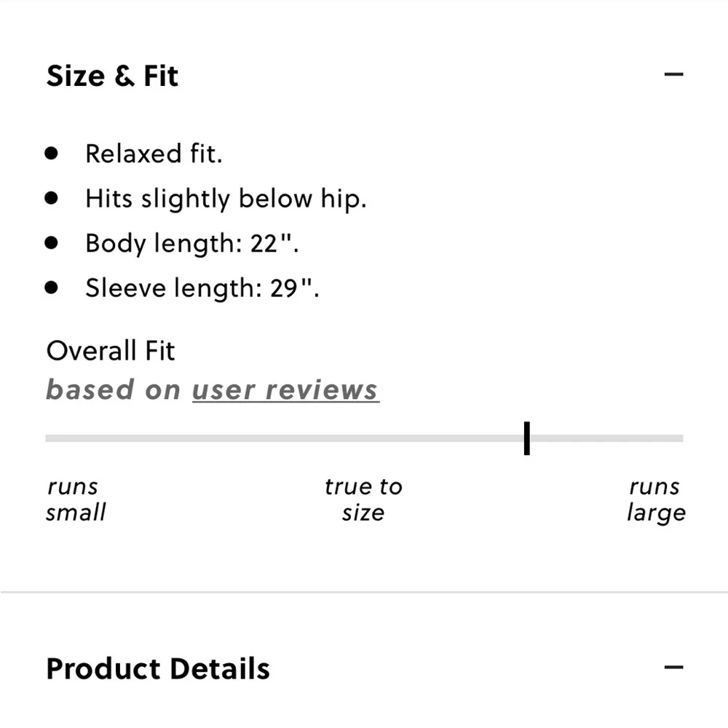
Task: Open the user reviews link
Action: (285, 390)
